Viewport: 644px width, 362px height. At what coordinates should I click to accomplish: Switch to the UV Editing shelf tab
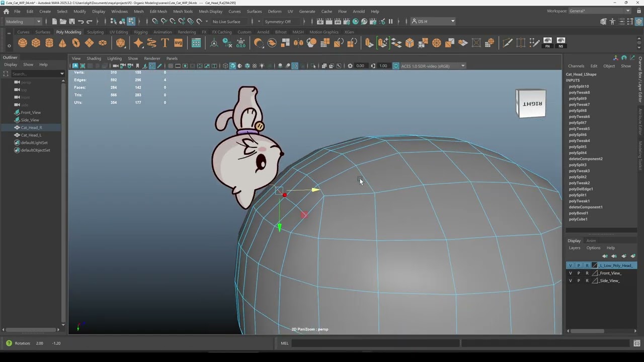[x=119, y=32]
